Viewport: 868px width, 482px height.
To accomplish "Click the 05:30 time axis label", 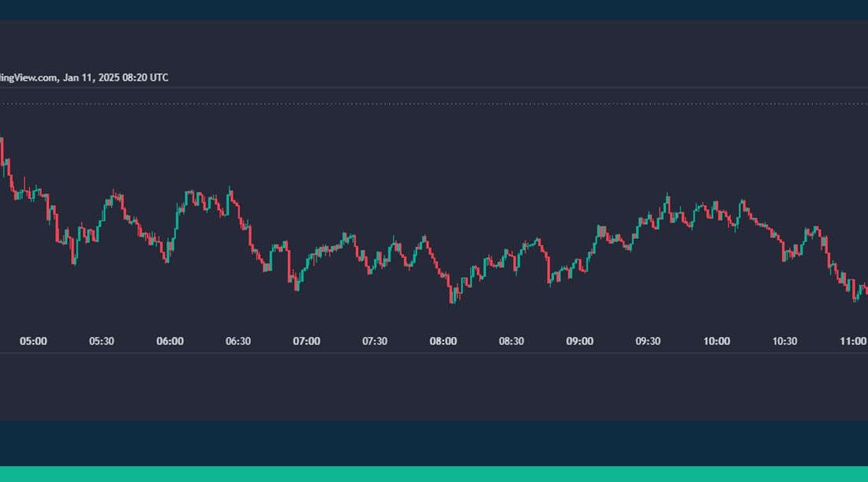I will pos(102,341).
